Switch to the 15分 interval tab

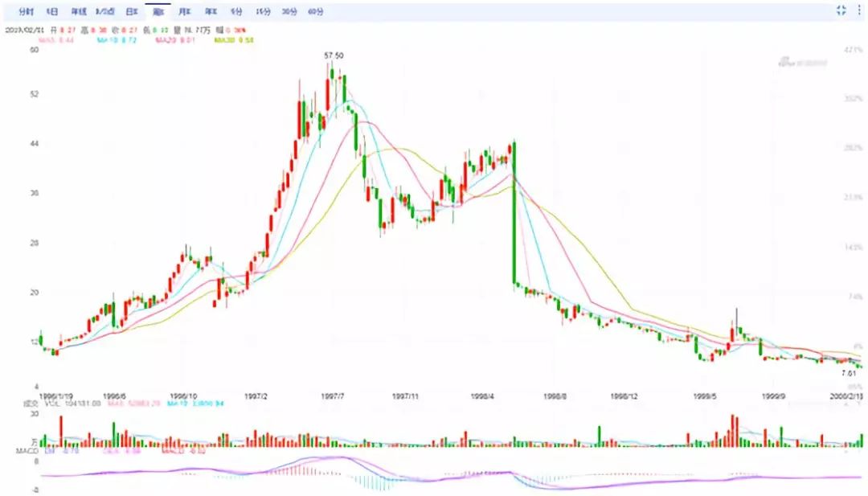[262, 12]
